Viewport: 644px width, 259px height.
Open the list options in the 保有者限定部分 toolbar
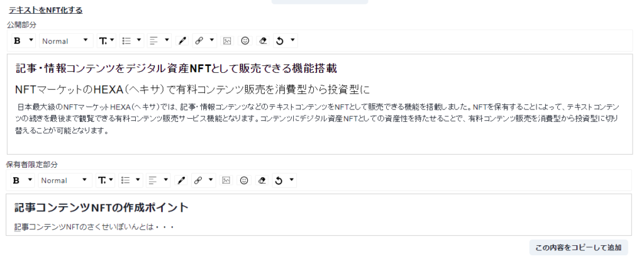tap(131, 180)
